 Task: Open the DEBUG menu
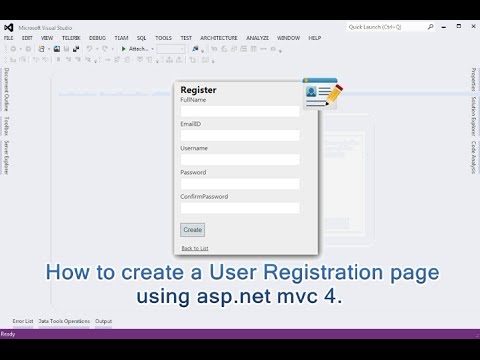click(97, 38)
